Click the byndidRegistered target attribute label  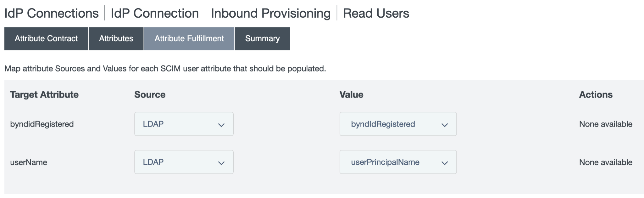coord(42,124)
